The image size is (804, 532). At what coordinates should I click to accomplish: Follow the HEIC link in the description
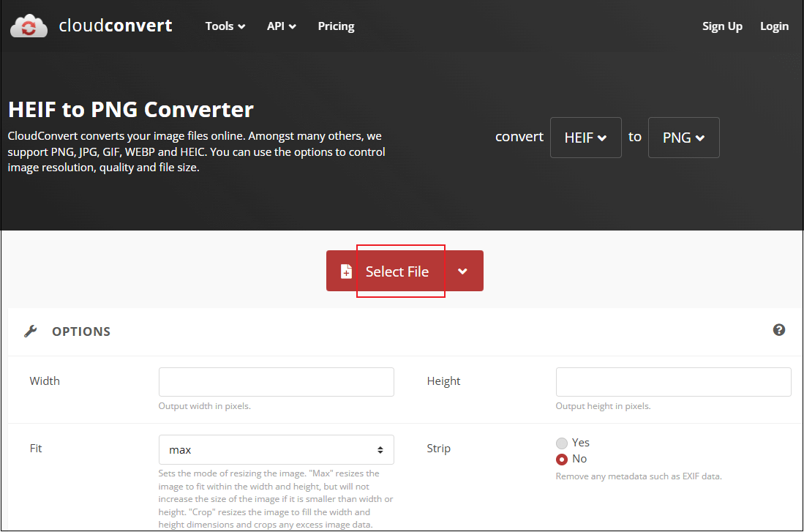[x=192, y=151]
